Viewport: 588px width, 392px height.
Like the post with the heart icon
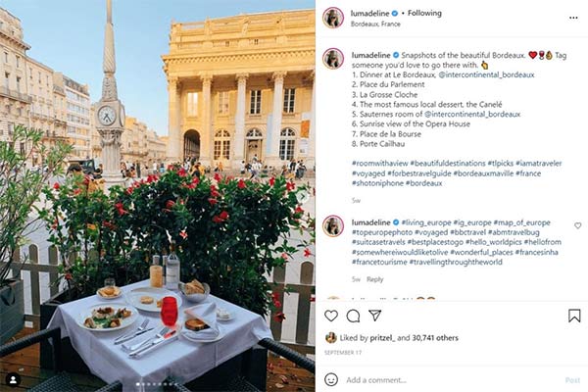(x=331, y=316)
